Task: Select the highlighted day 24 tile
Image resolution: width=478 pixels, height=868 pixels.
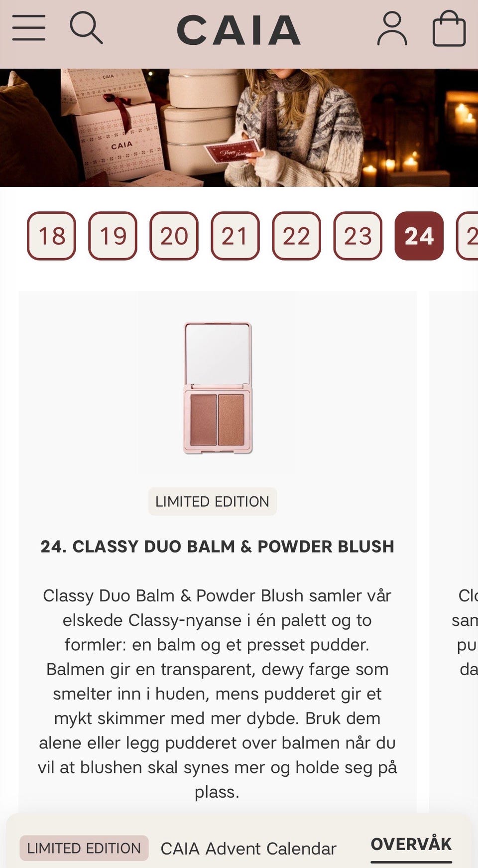Action: point(419,236)
